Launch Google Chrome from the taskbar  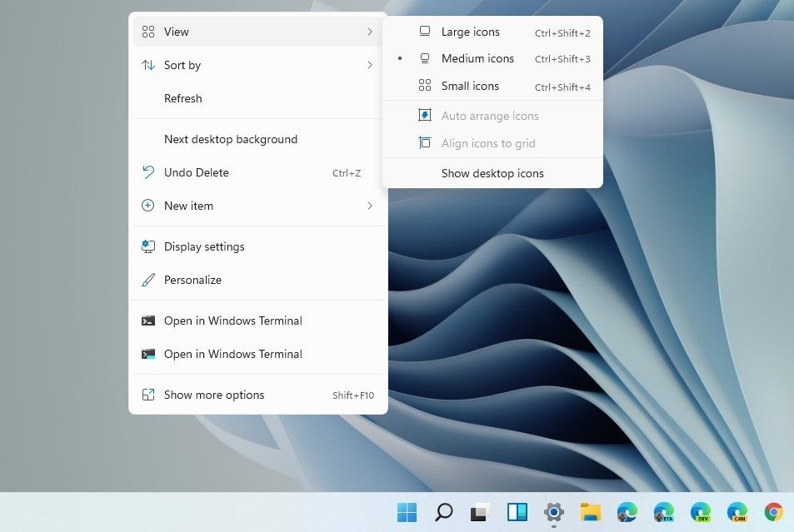point(774,512)
